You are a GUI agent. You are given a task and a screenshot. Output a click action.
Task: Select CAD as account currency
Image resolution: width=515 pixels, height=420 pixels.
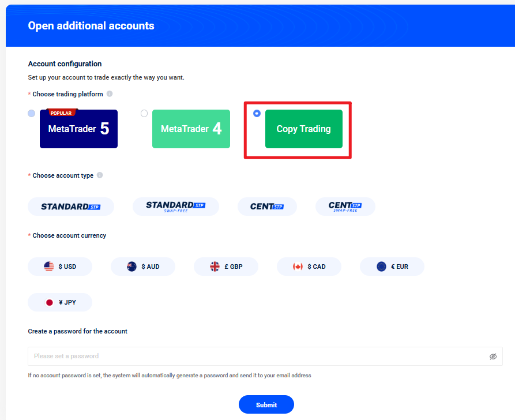point(309,267)
